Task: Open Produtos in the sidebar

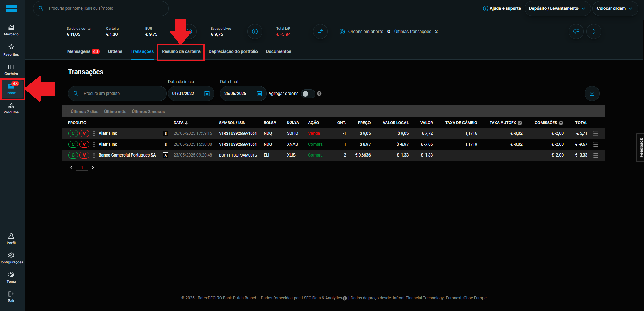Action: click(11, 108)
